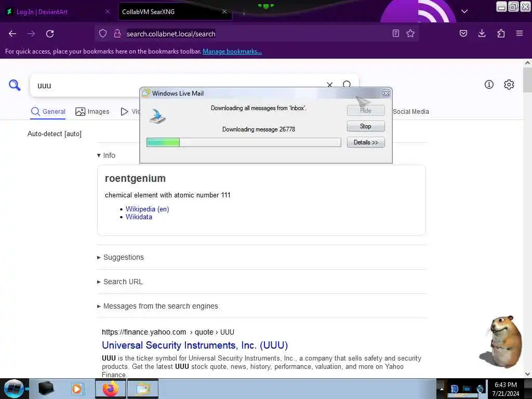This screenshot has height=399, width=532.
Task: Launch the media player taskbar icon
Action: tap(77, 389)
